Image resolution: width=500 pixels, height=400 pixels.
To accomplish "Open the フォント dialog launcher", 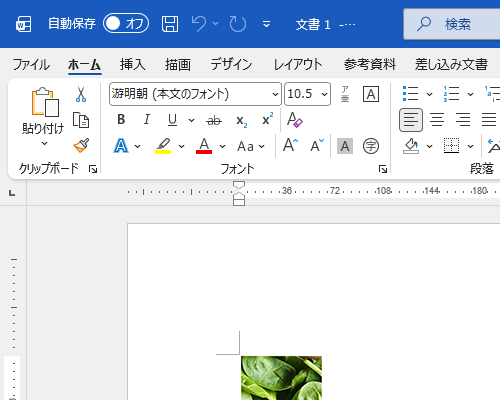I will (383, 169).
